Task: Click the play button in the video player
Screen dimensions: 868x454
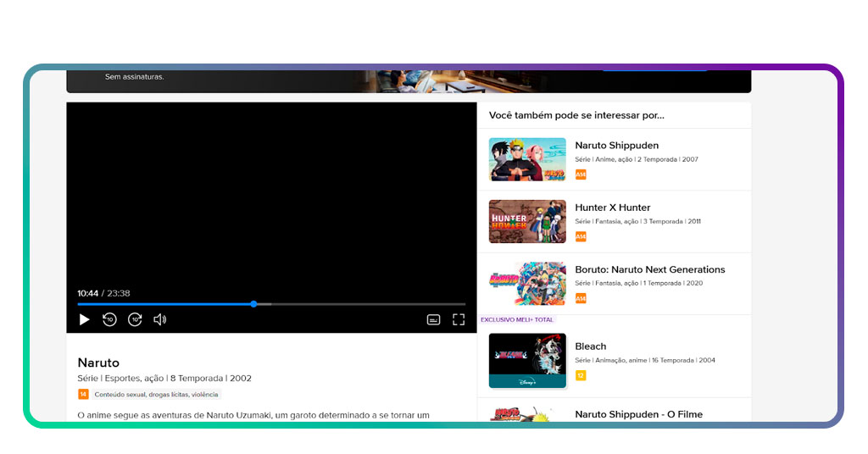Action: coord(84,319)
